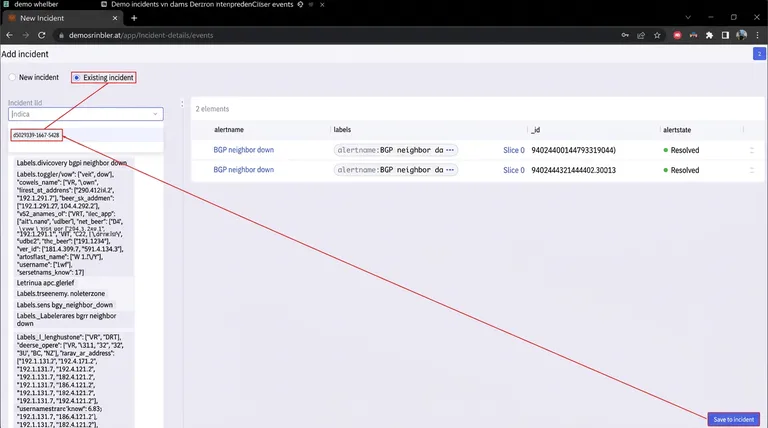Sort by labels column header
Screen dimensions: 768x428
pos(342,130)
